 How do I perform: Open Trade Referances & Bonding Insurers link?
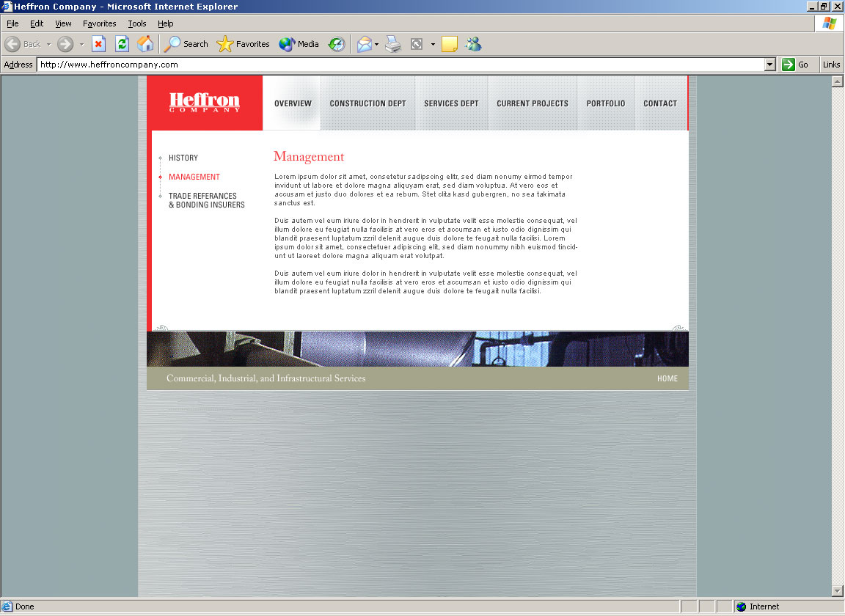click(206, 200)
